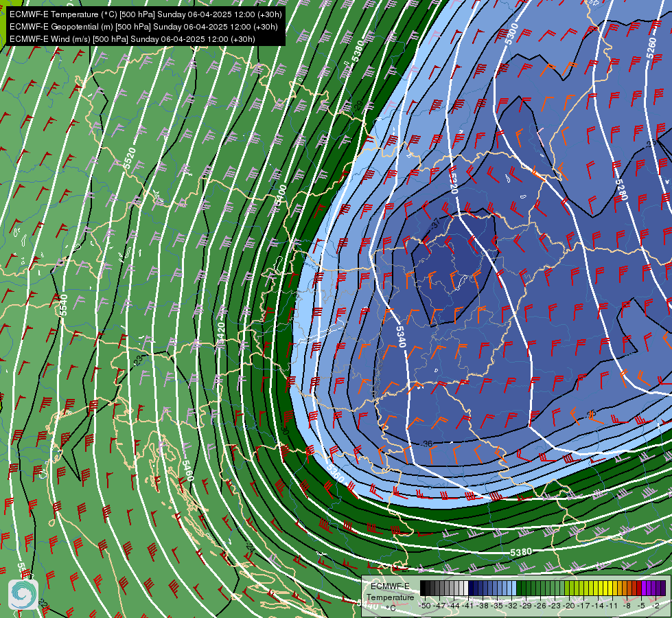The height and width of the screenshot is (618, 672).
Task: Click the 5420 geopotential contour label
Action: [221, 333]
